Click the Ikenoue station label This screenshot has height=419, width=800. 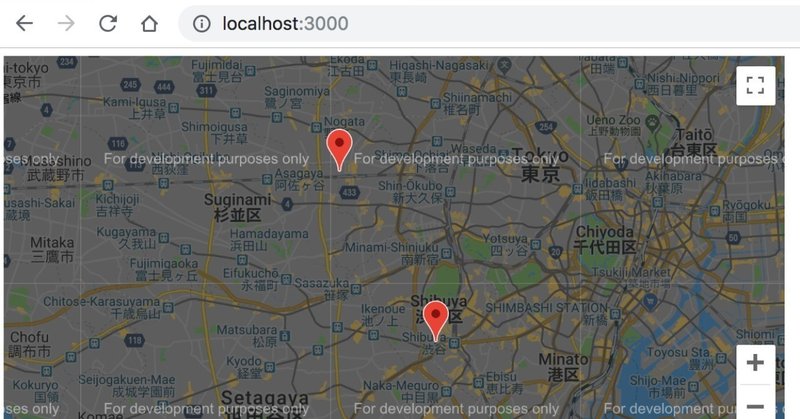383,314
